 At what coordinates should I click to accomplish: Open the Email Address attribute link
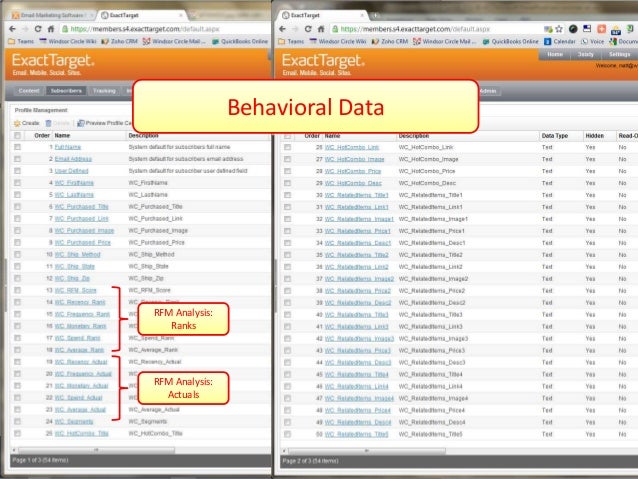pyautogui.click(x=73, y=159)
